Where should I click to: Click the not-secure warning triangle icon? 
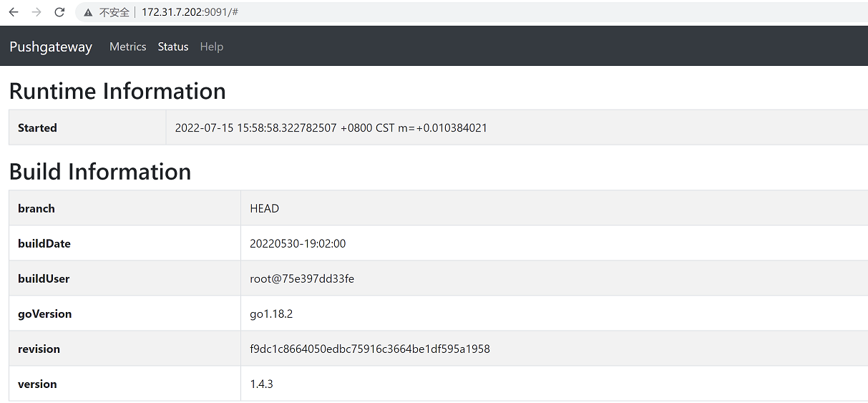tap(88, 12)
